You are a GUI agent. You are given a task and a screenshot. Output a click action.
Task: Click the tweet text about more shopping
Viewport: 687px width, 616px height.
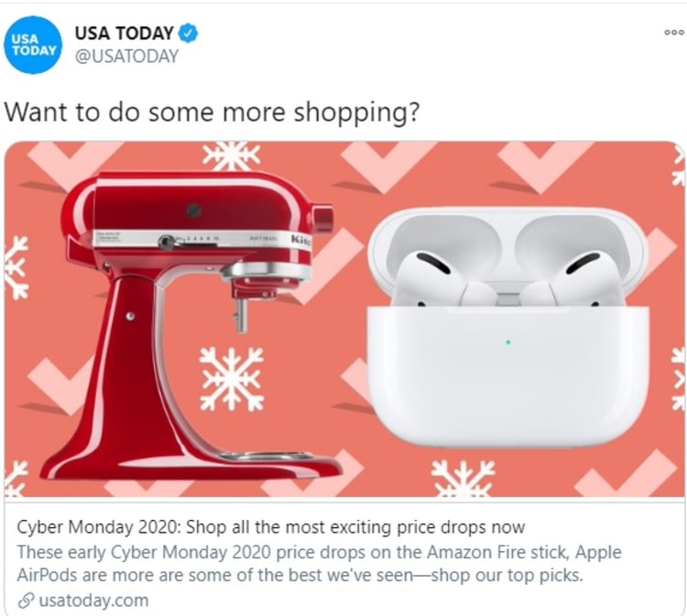pos(213,112)
